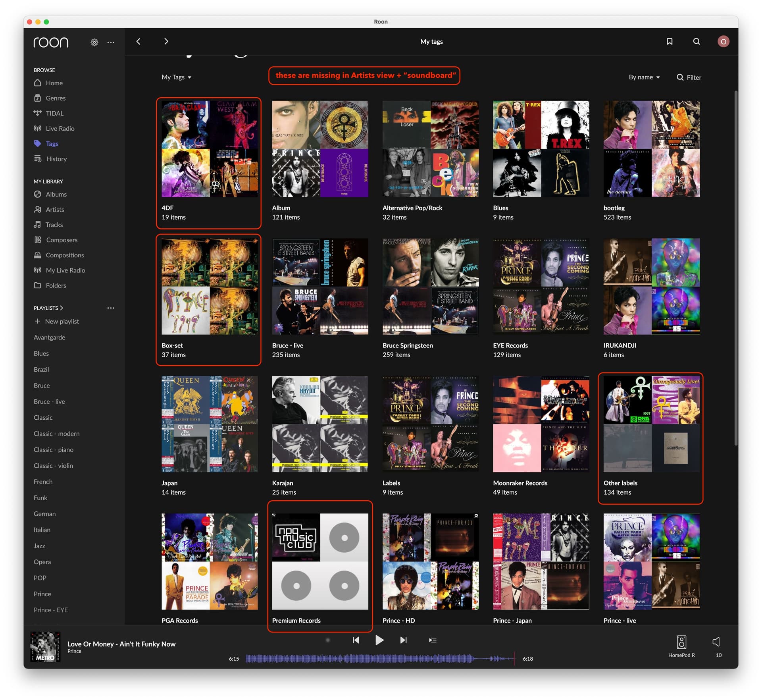Viewport: 762px width, 700px height.
Task: Open the Prince - EYE playlist
Action: point(51,610)
